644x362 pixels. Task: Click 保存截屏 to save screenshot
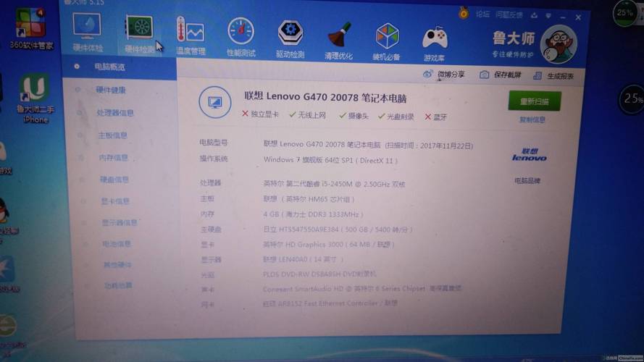coord(501,75)
